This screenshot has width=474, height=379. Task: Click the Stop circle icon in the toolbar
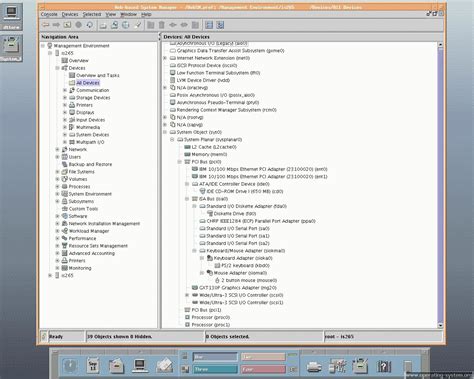pyautogui.click(x=79, y=25)
